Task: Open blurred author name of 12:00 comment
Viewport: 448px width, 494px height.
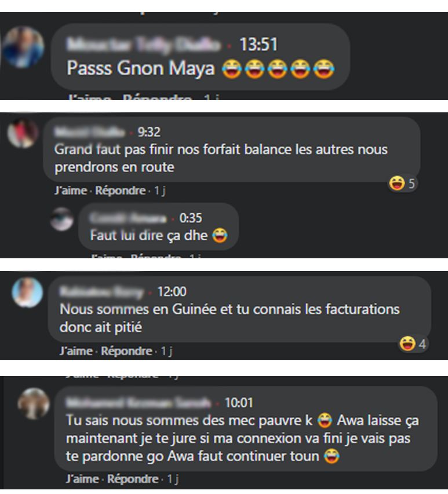Action: click(x=101, y=292)
